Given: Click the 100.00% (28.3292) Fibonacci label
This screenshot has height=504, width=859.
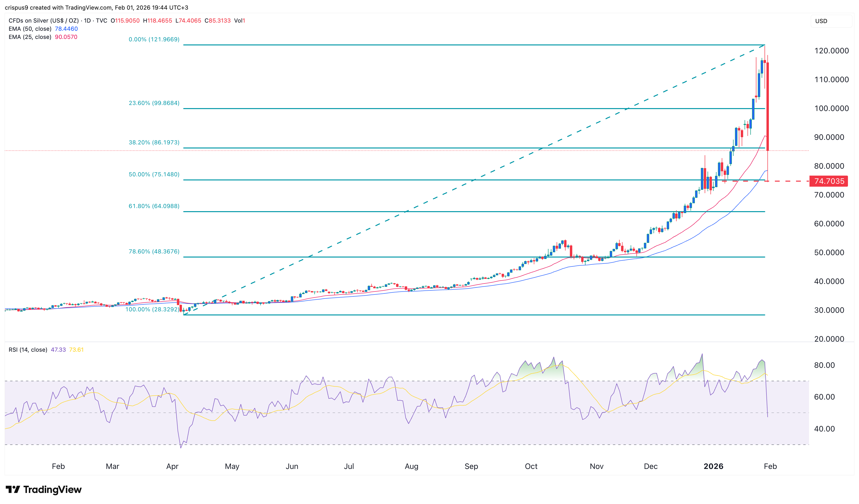Looking at the screenshot, I should point(151,309).
